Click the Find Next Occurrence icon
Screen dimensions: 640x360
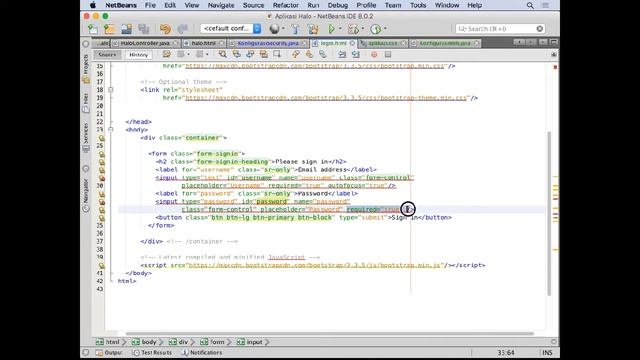250,54
